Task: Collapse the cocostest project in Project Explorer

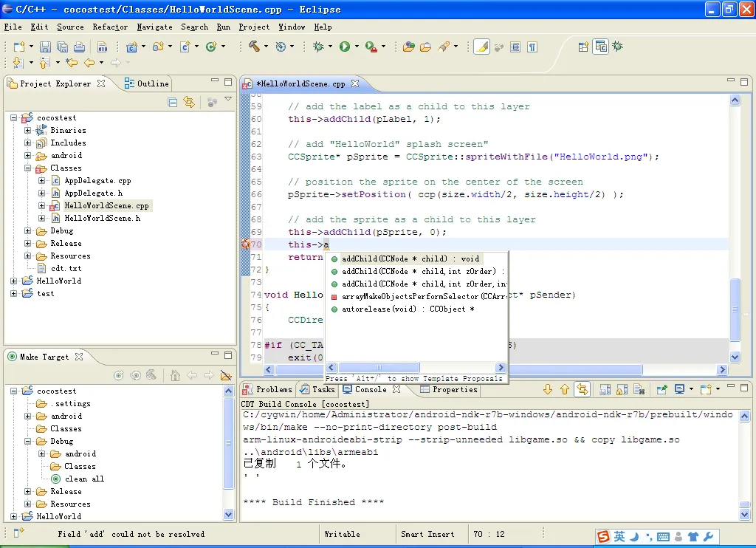Action: (x=13, y=117)
